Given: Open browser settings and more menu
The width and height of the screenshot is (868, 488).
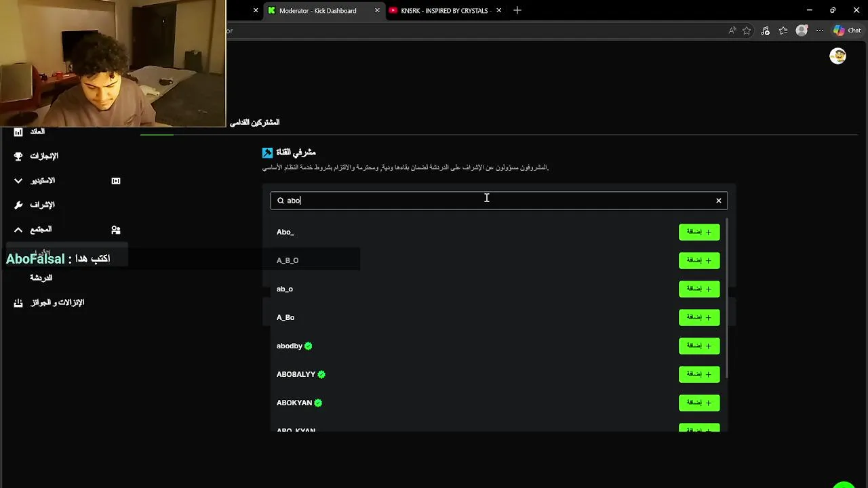Looking at the screenshot, I should [820, 30].
